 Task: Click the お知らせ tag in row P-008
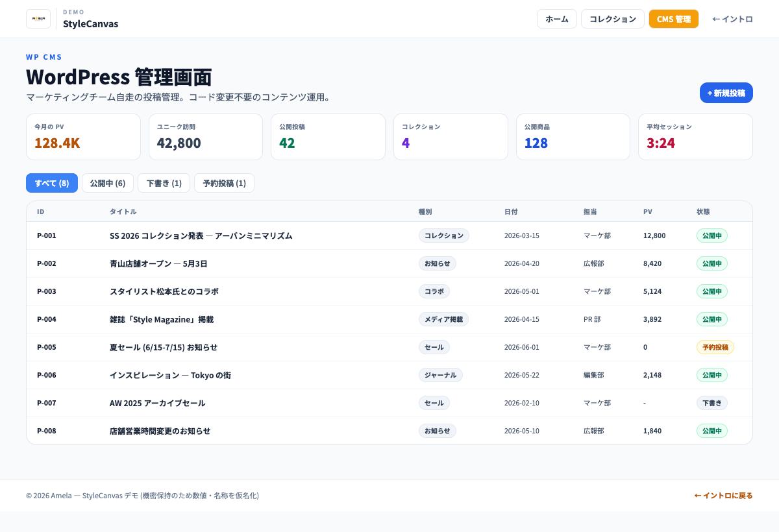click(438, 431)
